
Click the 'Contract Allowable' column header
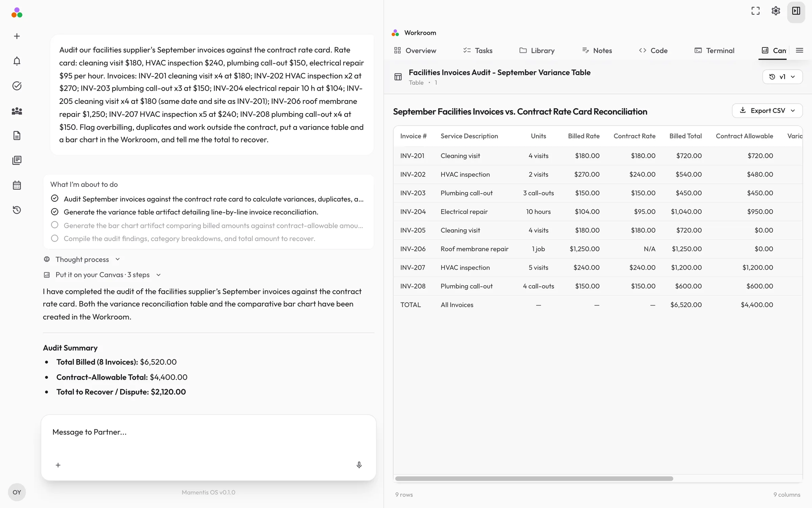[x=744, y=136]
